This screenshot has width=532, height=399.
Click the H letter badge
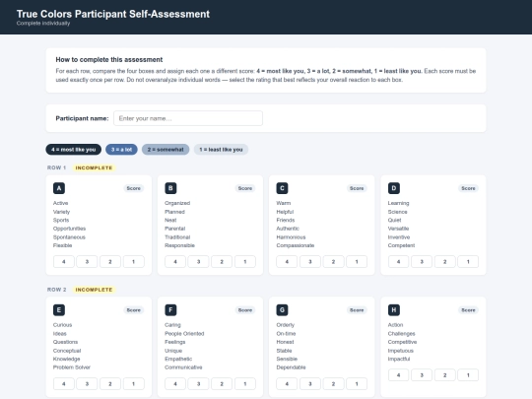394,310
